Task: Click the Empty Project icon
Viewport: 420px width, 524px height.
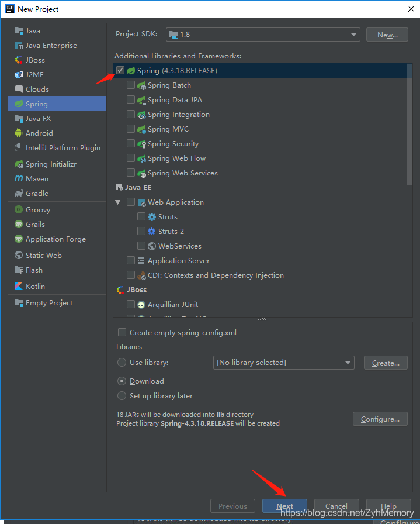Action: (19, 303)
